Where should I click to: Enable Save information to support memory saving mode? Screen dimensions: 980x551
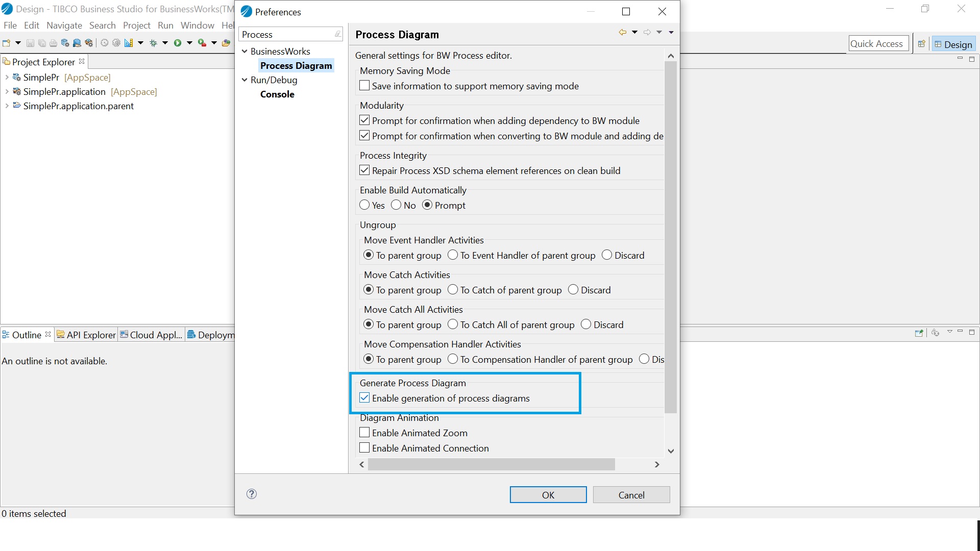click(x=364, y=86)
